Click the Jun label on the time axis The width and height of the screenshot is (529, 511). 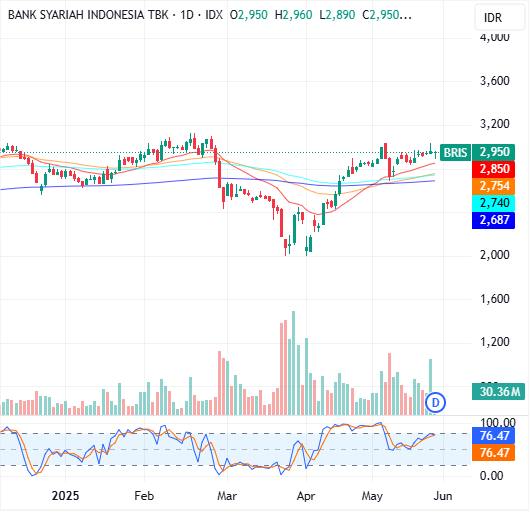click(443, 496)
